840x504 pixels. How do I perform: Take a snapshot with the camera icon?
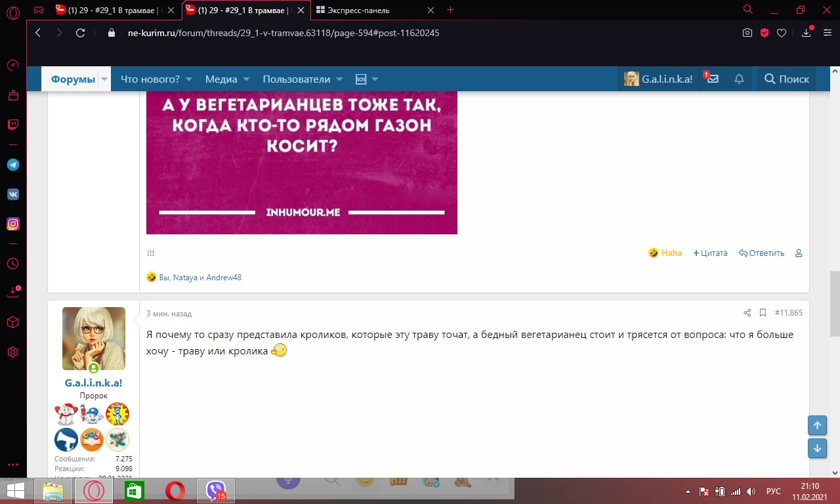[x=747, y=32]
